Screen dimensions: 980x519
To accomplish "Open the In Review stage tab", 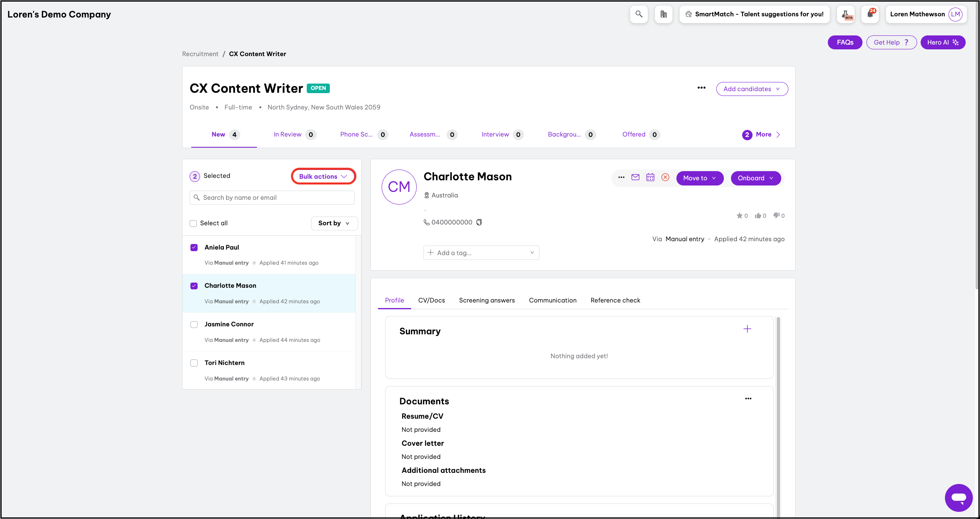I will 288,135.
